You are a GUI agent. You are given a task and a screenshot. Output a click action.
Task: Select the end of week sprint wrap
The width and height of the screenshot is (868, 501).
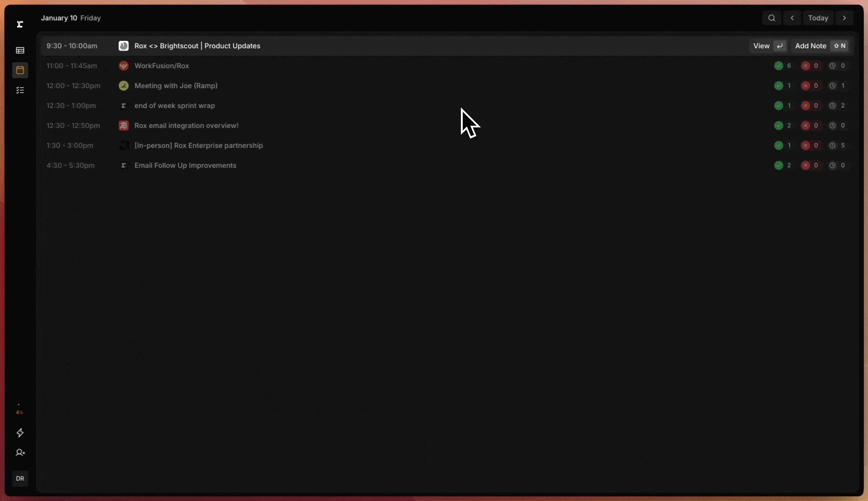(174, 106)
